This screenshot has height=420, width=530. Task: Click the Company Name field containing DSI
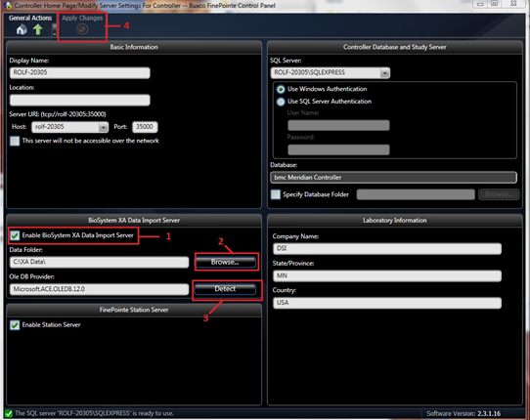(x=387, y=248)
